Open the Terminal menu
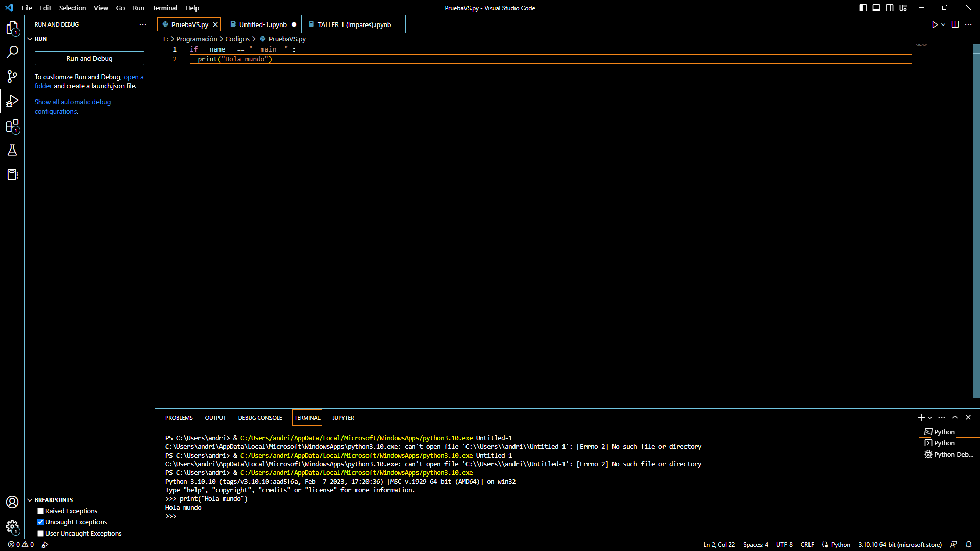The width and height of the screenshot is (980, 551). click(x=164, y=8)
